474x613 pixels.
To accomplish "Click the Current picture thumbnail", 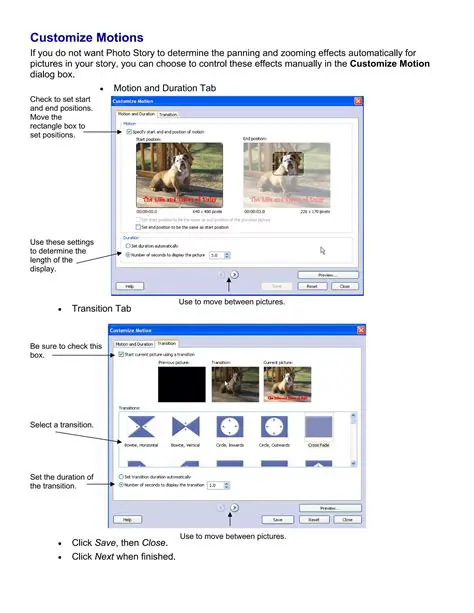I will [287, 384].
